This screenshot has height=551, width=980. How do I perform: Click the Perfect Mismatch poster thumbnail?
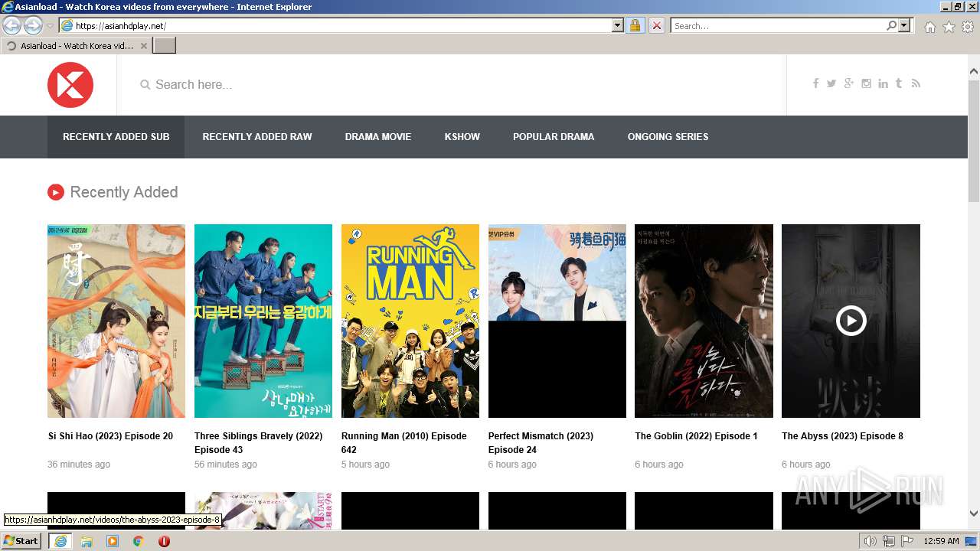coord(557,321)
